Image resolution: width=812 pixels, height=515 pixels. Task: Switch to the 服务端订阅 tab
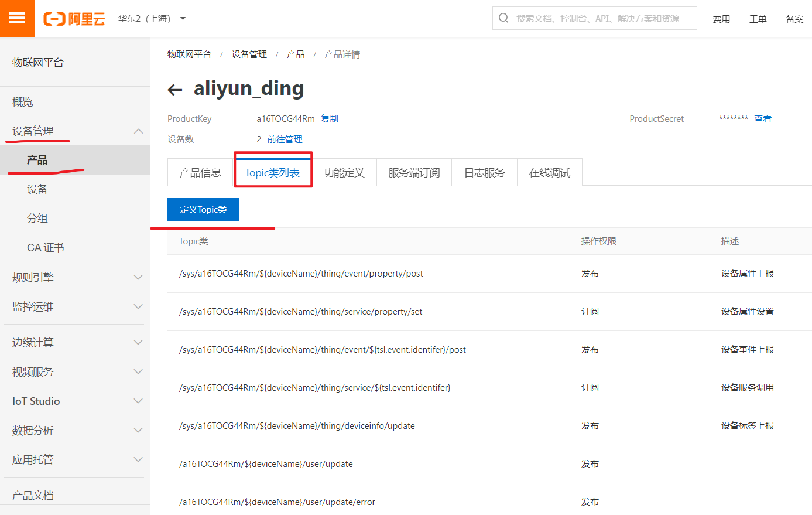coord(414,172)
